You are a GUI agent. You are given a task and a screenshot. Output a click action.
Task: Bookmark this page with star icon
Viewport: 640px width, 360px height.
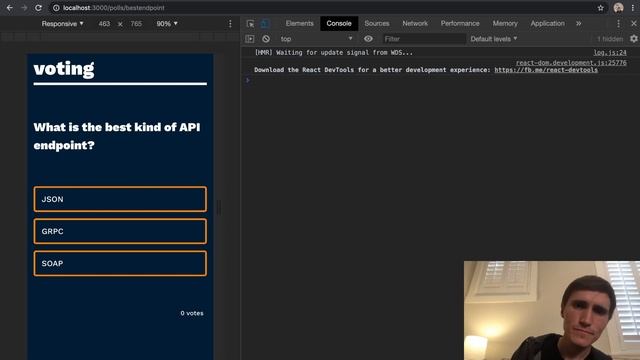click(x=600, y=8)
